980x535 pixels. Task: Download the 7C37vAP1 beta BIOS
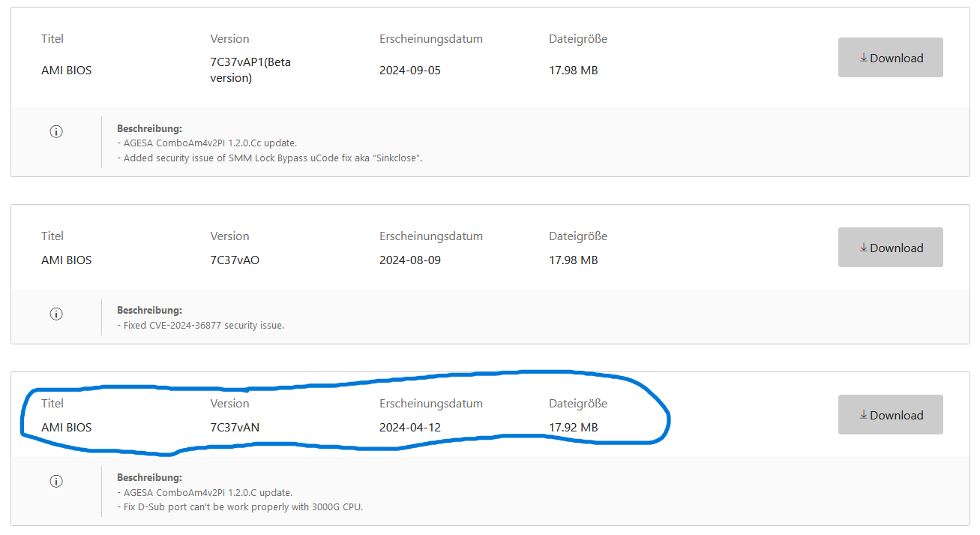tap(890, 58)
